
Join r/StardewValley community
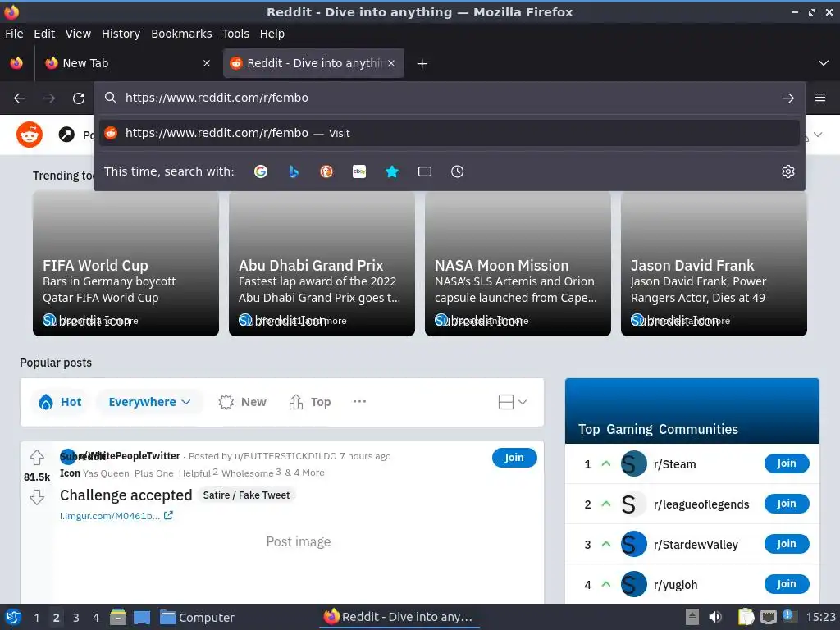[x=787, y=544]
